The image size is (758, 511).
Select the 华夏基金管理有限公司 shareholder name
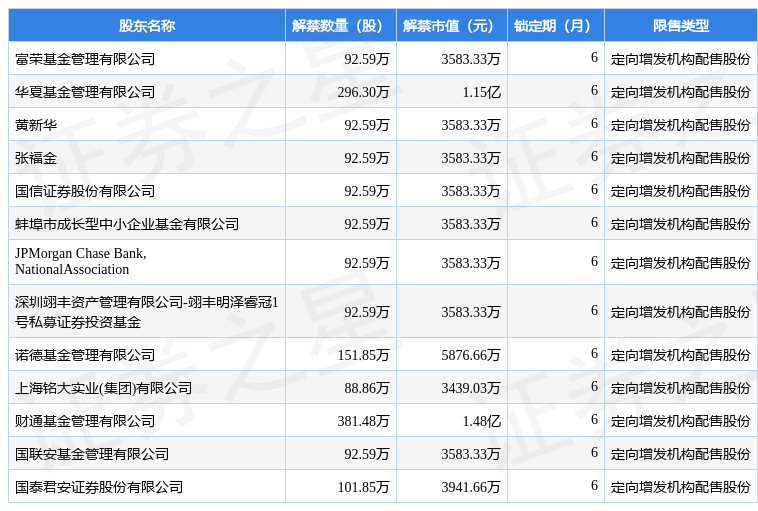pyautogui.click(x=85, y=92)
